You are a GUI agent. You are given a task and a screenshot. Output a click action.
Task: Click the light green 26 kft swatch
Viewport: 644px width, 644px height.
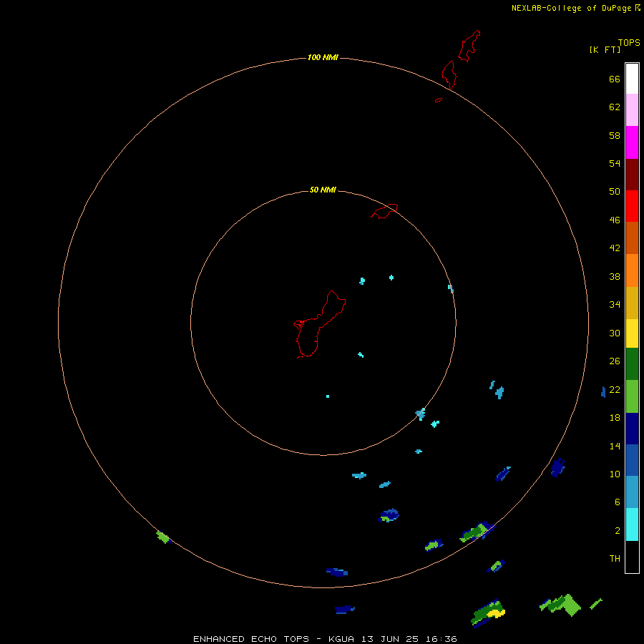pos(632,396)
